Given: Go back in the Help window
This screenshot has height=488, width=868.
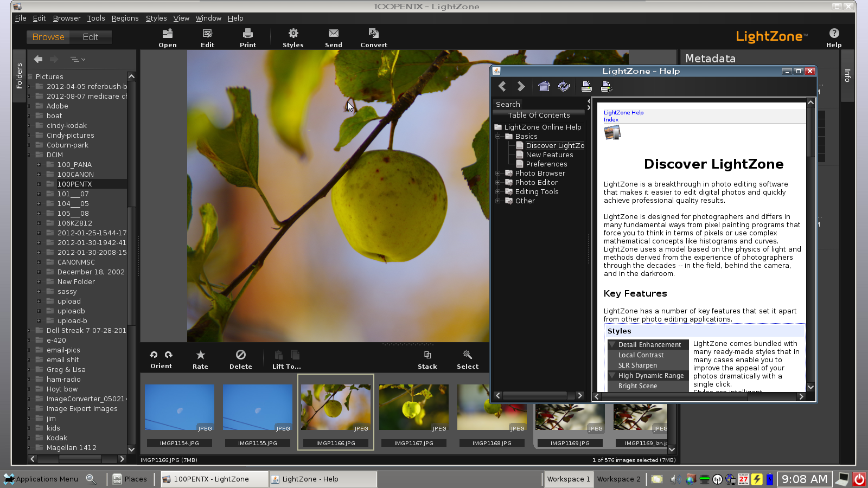Looking at the screenshot, I should click(502, 86).
